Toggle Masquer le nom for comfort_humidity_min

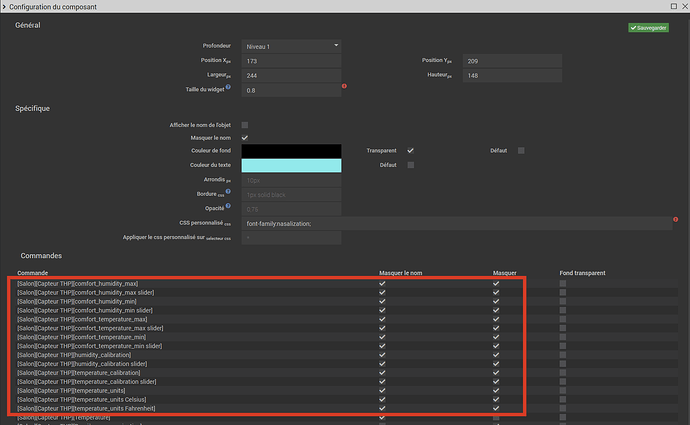coord(382,301)
